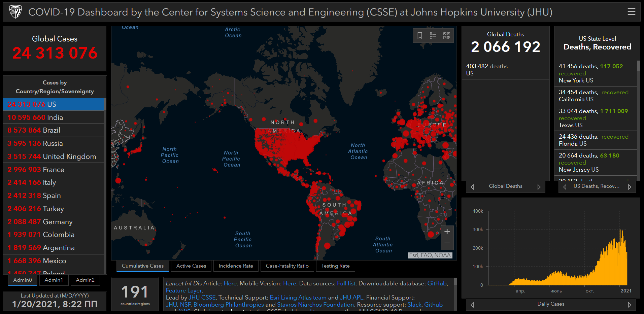Viewport: 644px width, 314px height.
Task: Click California US deaths entry
Action: [x=596, y=96]
